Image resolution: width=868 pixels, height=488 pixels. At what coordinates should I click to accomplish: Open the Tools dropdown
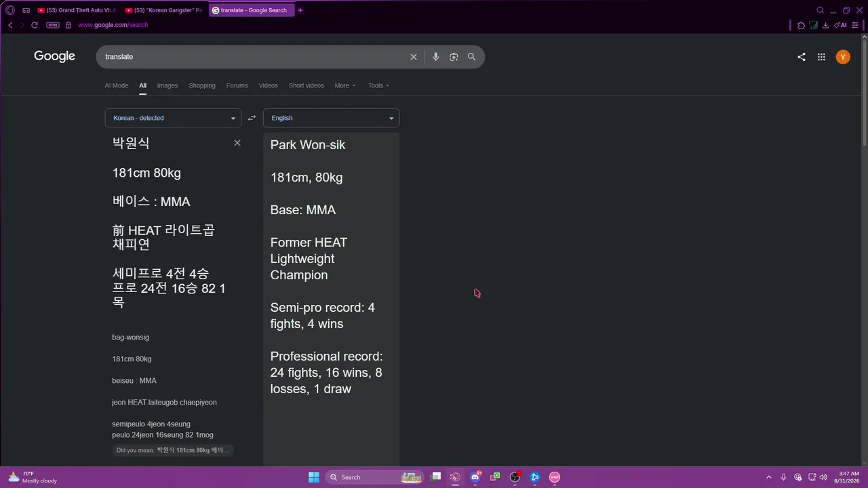point(378,85)
